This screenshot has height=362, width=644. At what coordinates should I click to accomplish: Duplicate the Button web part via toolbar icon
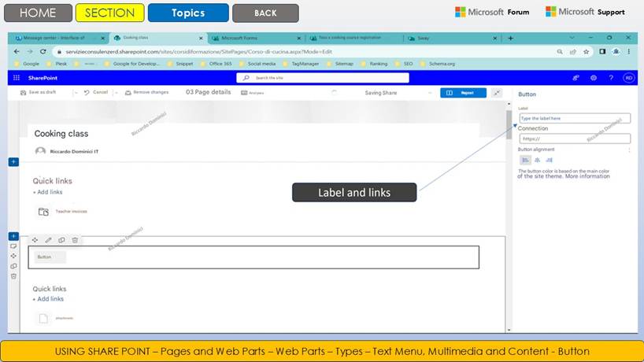tap(61, 240)
